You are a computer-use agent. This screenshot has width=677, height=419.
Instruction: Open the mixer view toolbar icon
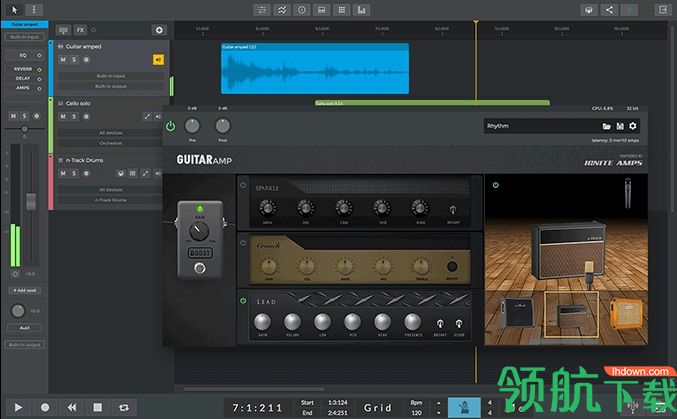point(262,10)
